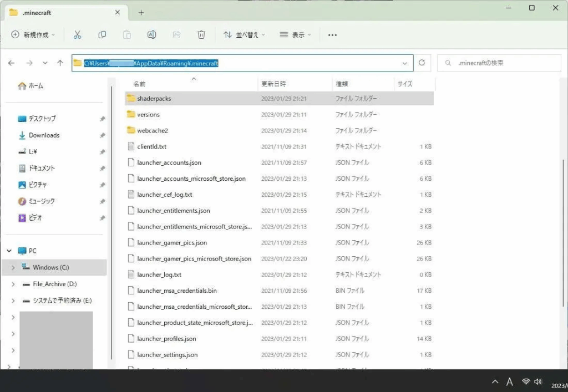Open the see more (…) toolbar menu
Viewport: 568px width, 392px height.
click(x=332, y=35)
